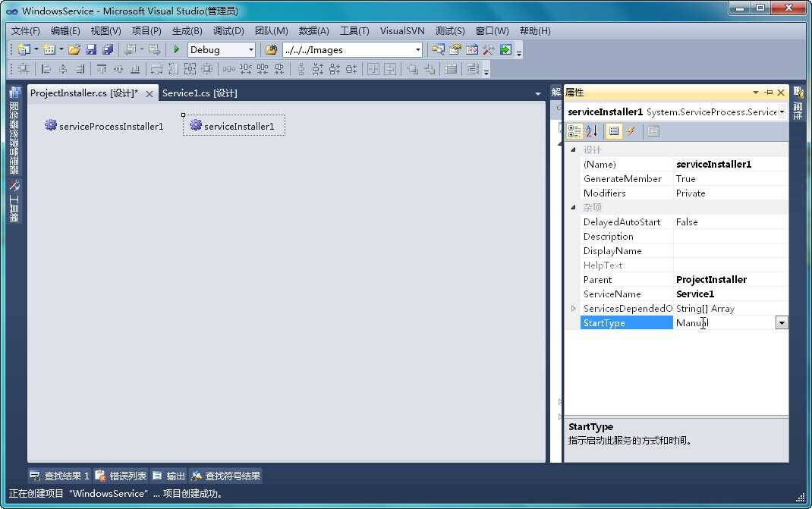Viewport: 812px width, 509px height.
Task: Toggle auto-hide pin of Properties panel
Action: (x=769, y=93)
